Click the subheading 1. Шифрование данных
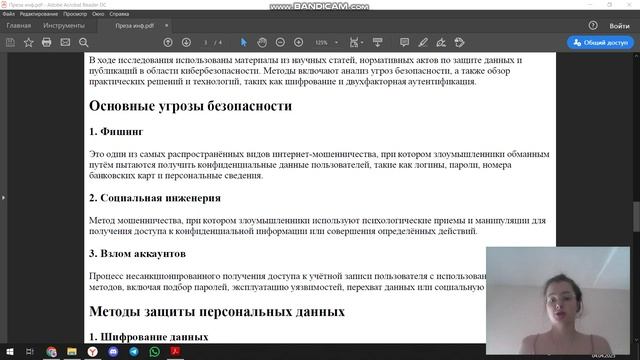 click(x=149, y=337)
